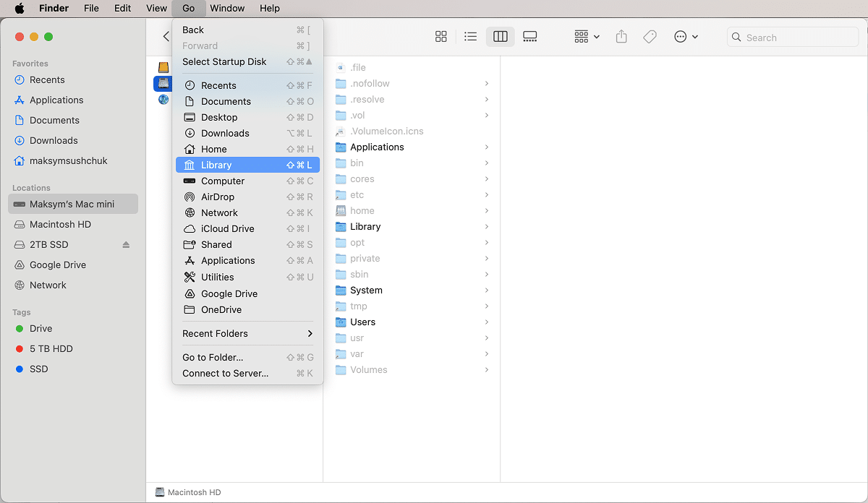Image resolution: width=868 pixels, height=503 pixels.
Task: Select column view toolbar icon
Action: click(x=500, y=37)
